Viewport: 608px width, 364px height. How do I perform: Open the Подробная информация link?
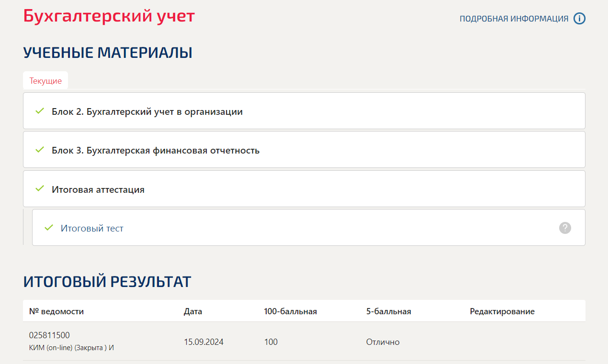(x=514, y=19)
